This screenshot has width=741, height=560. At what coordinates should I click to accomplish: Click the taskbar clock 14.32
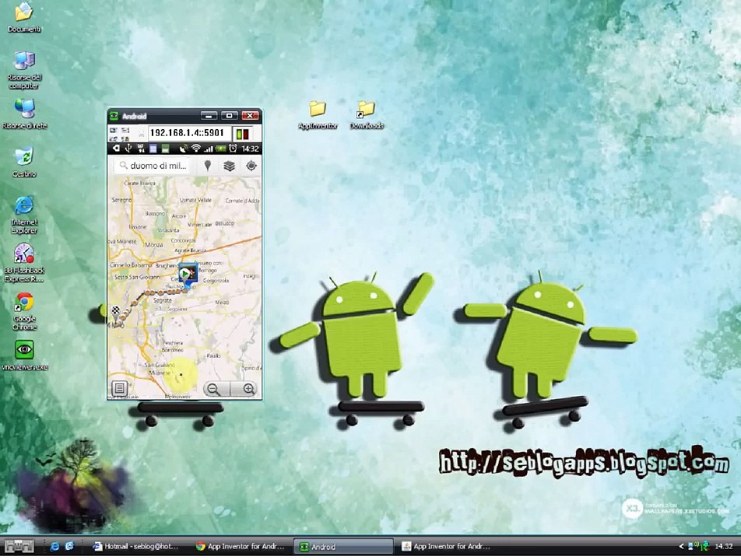[x=724, y=546]
